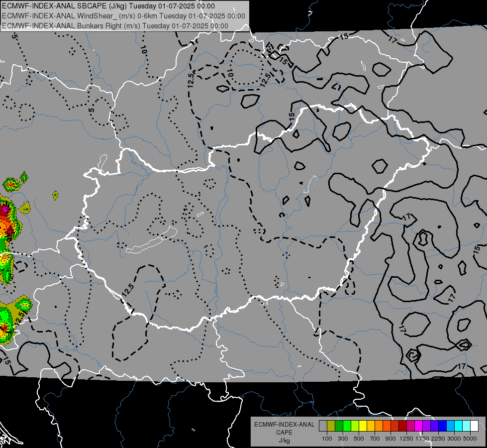Choose the white legend swatch

coord(474,426)
